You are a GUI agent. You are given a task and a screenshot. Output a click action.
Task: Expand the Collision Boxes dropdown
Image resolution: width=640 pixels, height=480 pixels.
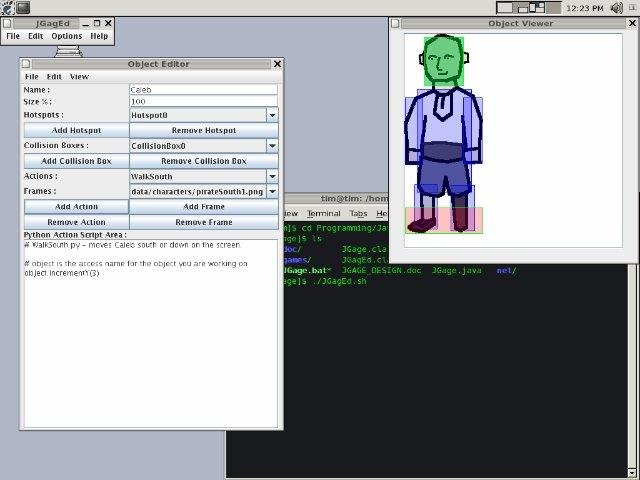tap(272, 146)
